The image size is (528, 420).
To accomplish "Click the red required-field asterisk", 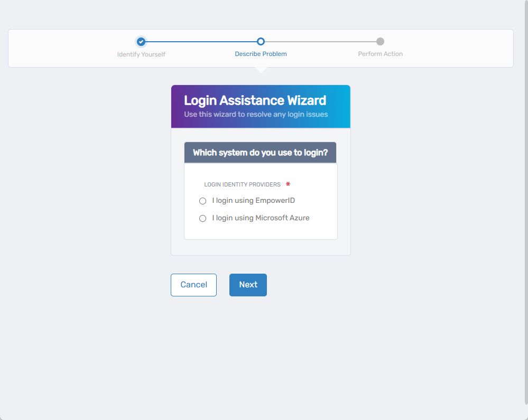I will click(x=287, y=184).
